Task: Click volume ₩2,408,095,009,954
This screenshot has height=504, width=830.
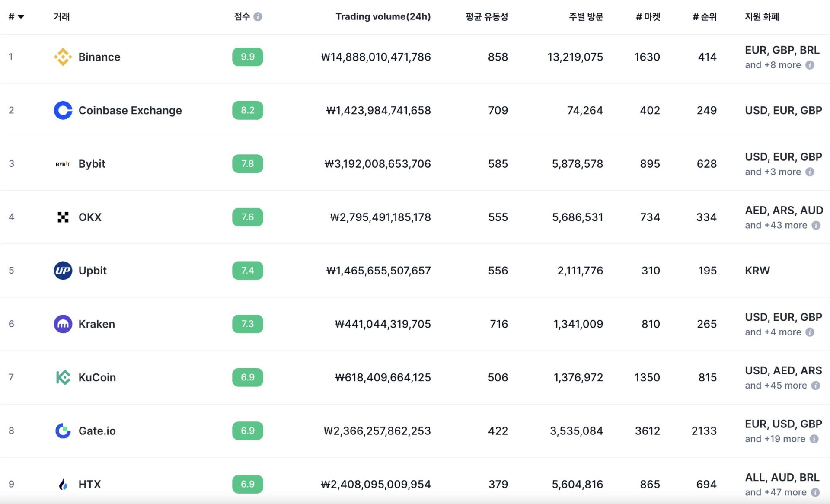Action: point(376,484)
